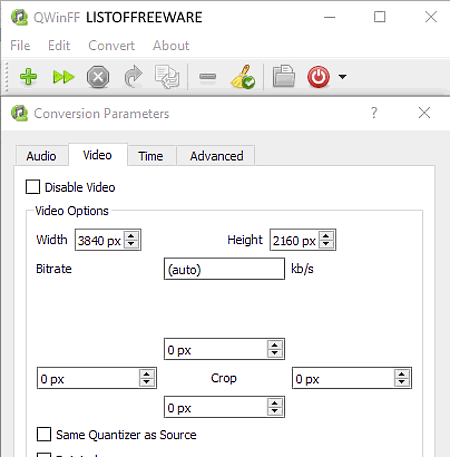Close the Conversion Parameters dialog
This screenshot has width=450, height=457.
coord(424,113)
